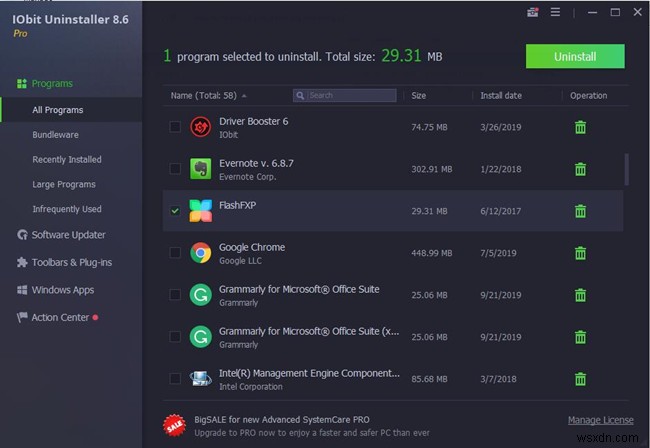650x448 pixels.
Task: Click the Operation column header
Action: click(x=588, y=96)
